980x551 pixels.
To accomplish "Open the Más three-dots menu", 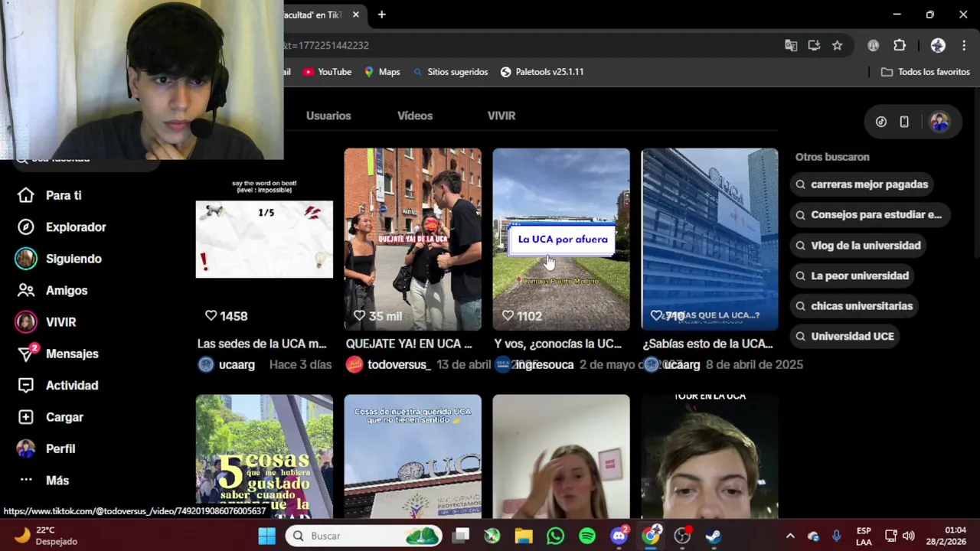I will pos(26,481).
